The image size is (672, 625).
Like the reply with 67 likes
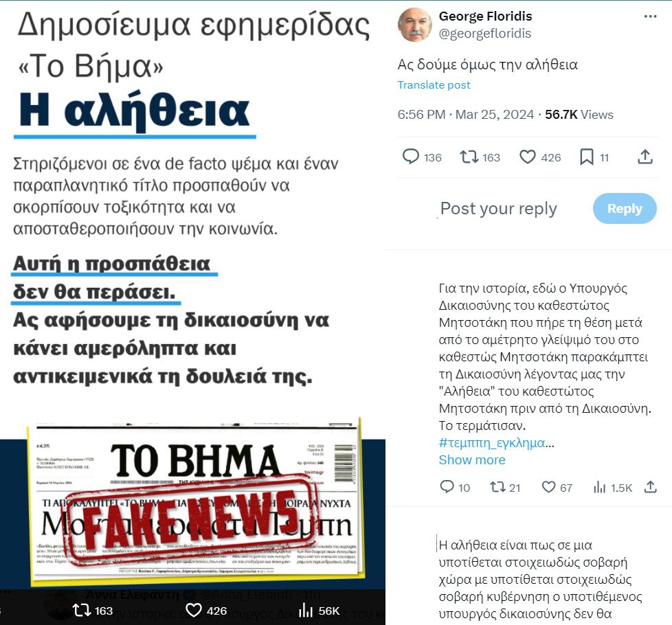548,487
